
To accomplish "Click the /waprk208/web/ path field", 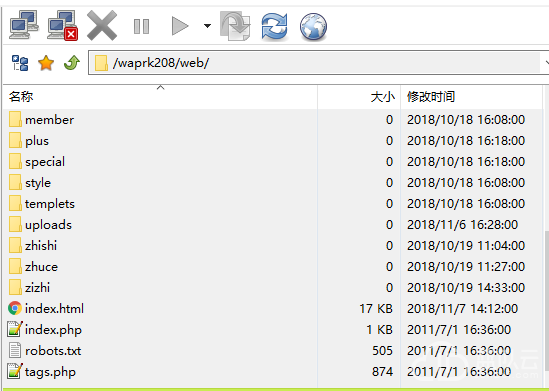I will (x=318, y=63).
